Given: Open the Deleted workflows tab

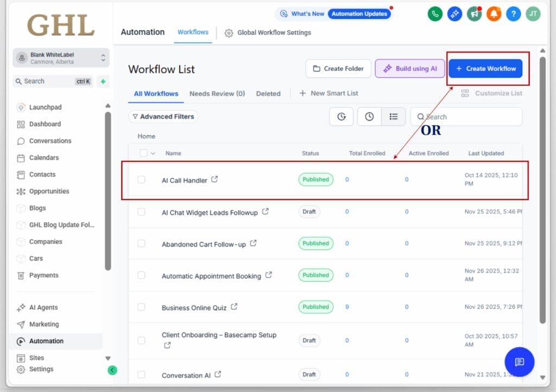Looking at the screenshot, I should [268, 93].
